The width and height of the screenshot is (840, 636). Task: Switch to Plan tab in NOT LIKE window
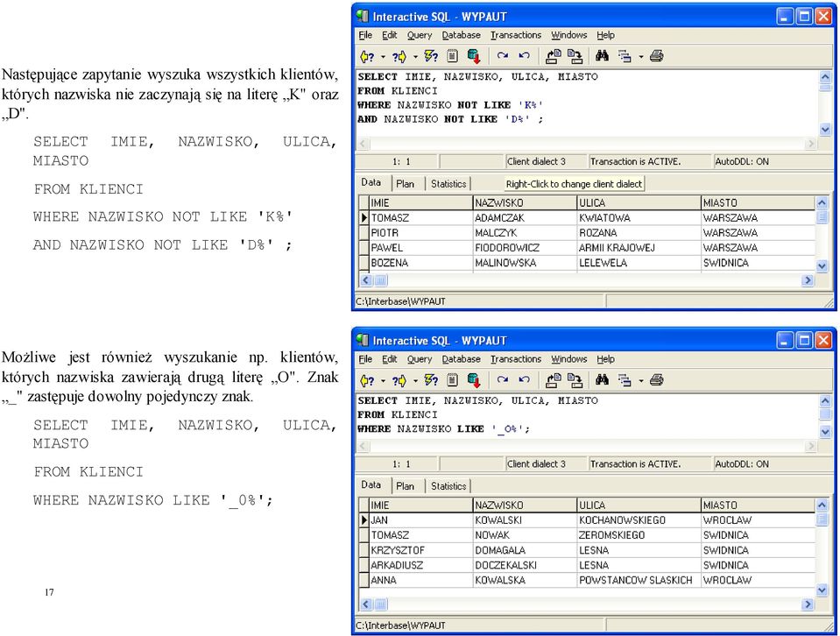point(405,184)
